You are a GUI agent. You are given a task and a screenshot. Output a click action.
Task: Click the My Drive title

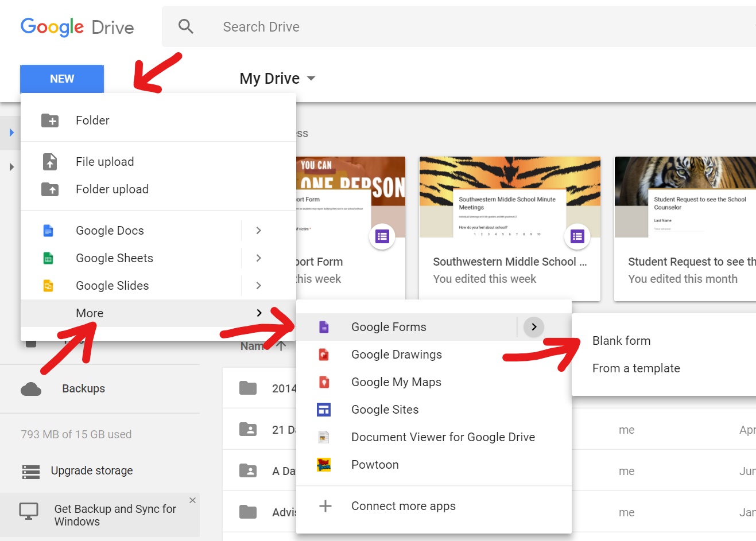pos(270,79)
